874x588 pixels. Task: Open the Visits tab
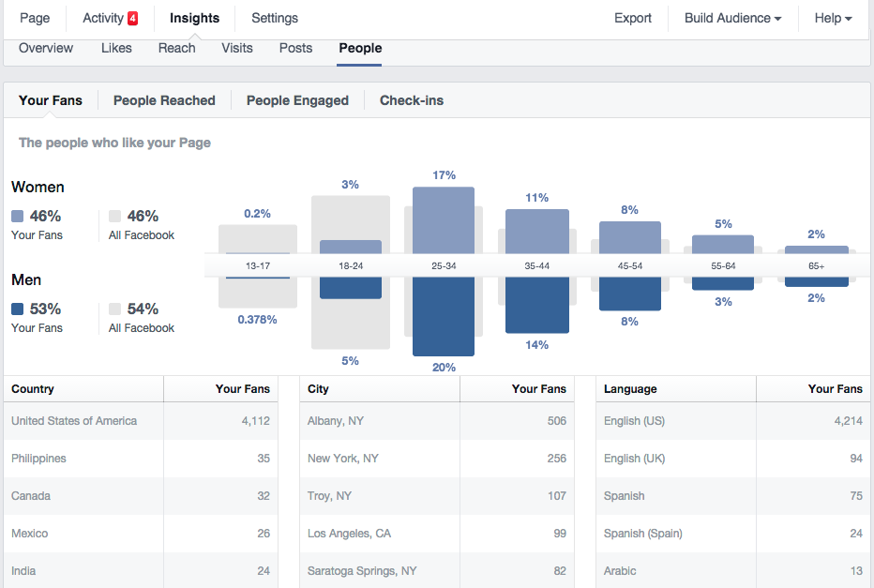pyautogui.click(x=236, y=48)
